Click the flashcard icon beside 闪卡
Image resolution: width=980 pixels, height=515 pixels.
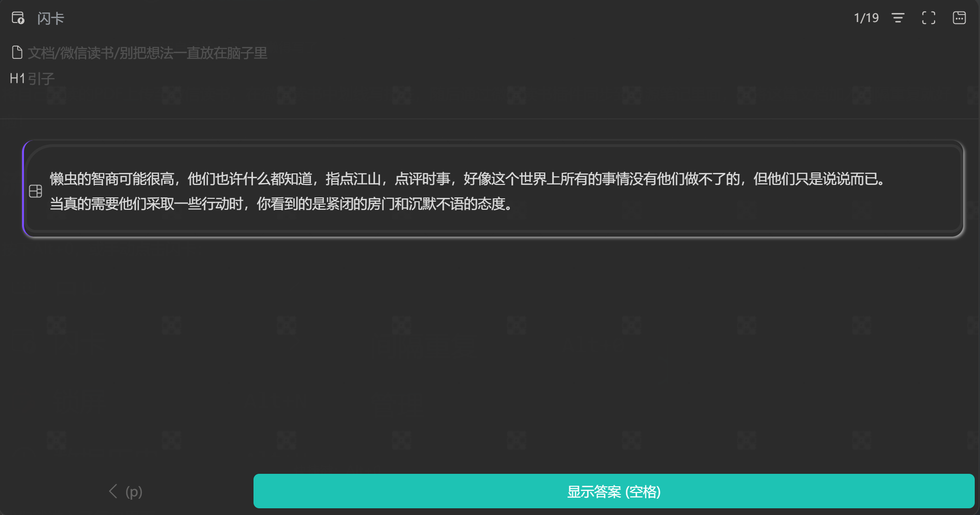pos(18,18)
